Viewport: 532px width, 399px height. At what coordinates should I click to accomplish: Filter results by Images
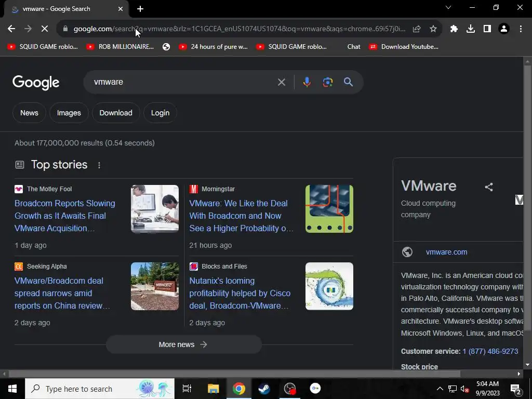coord(69,113)
